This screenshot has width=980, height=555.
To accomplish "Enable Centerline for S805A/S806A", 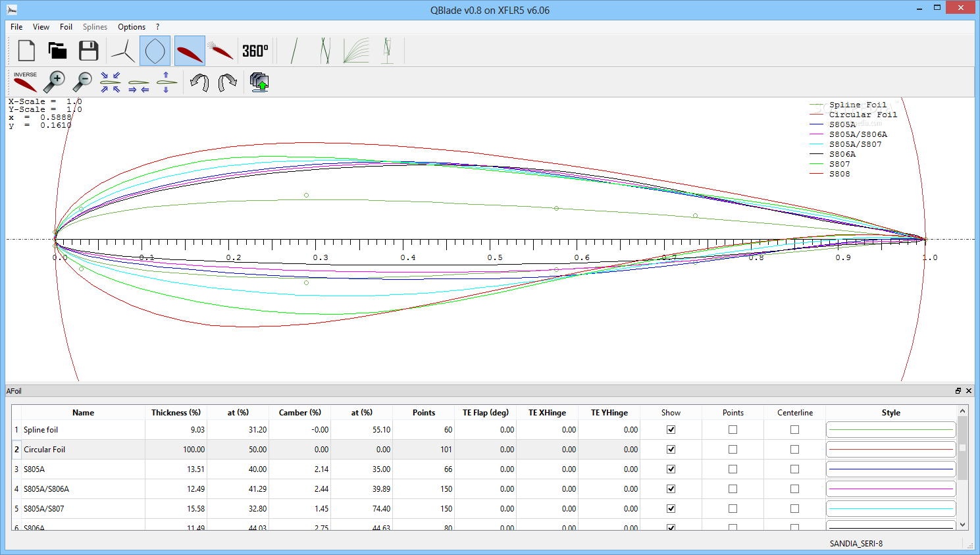I will 794,489.
